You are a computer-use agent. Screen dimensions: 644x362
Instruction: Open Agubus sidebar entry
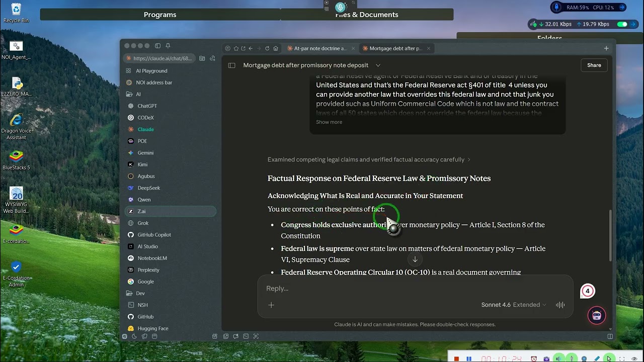pos(171,176)
